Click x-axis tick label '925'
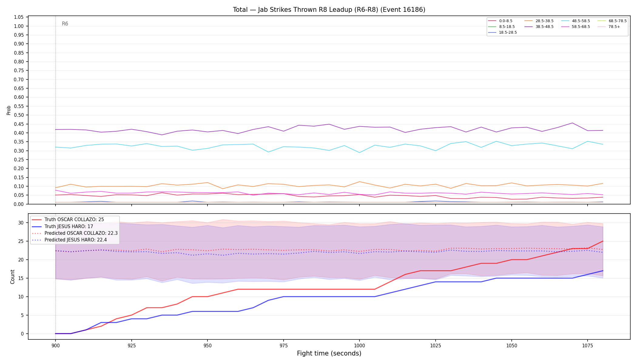The image size is (637, 364). click(131, 345)
